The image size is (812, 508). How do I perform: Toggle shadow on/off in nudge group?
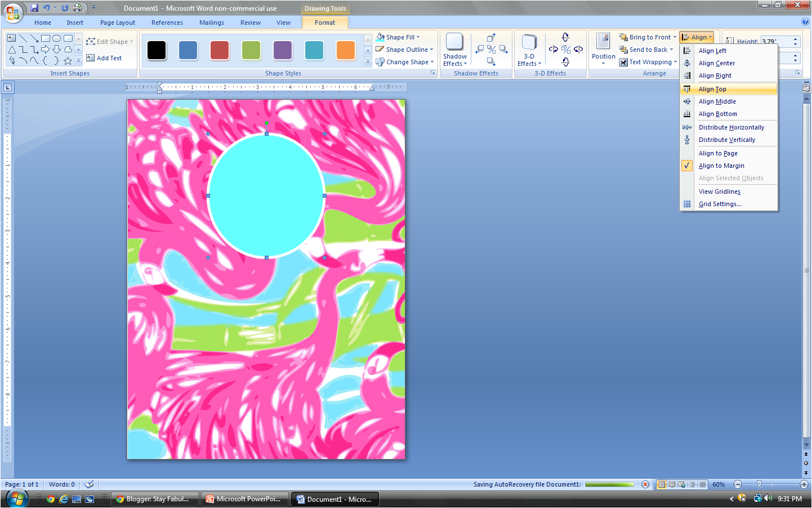point(492,50)
